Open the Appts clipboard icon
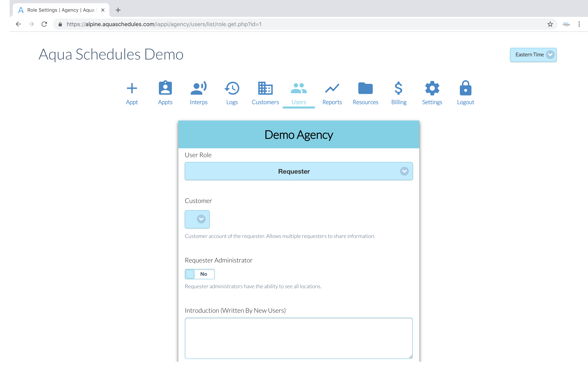 point(165,87)
